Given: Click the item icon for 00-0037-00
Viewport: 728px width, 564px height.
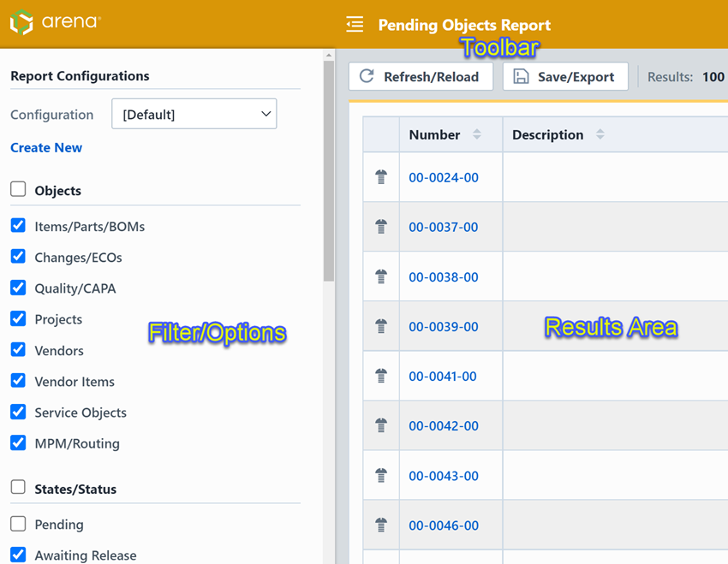Looking at the screenshot, I should (x=381, y=226).
